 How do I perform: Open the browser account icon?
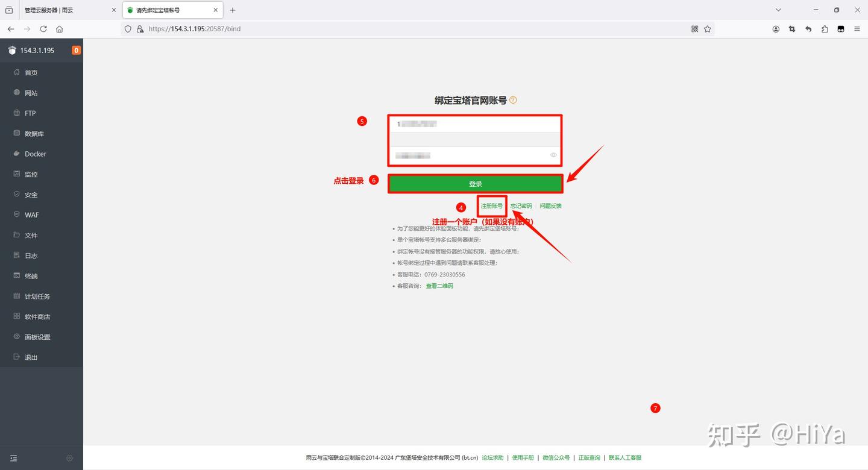(x=776, y=29)
